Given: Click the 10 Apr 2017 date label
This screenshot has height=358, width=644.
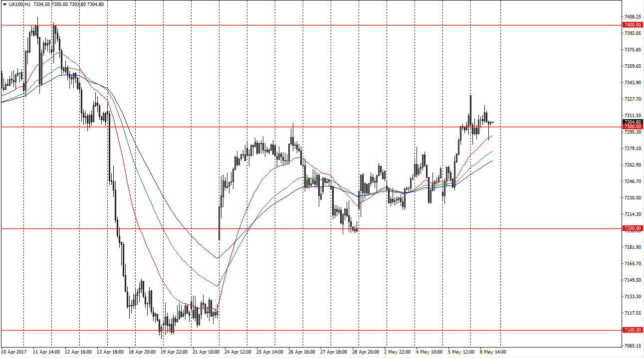Looking at the screenshot, I should 14,352.
